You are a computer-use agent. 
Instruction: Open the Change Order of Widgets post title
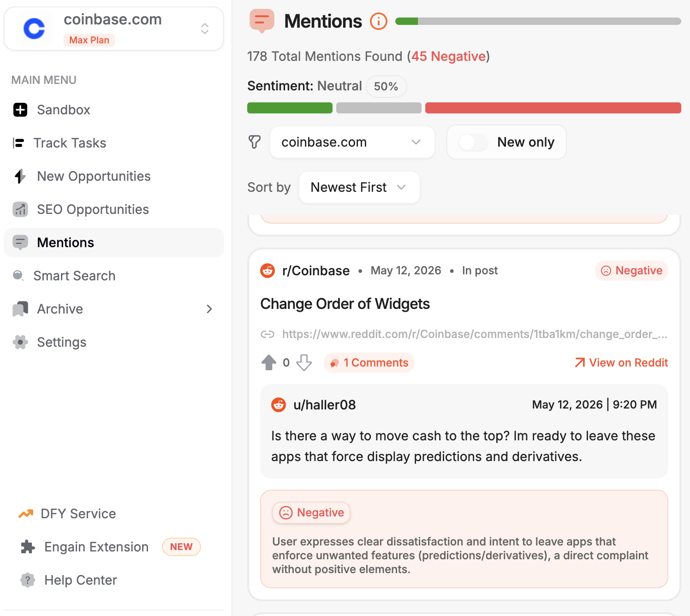coord(345,304)
